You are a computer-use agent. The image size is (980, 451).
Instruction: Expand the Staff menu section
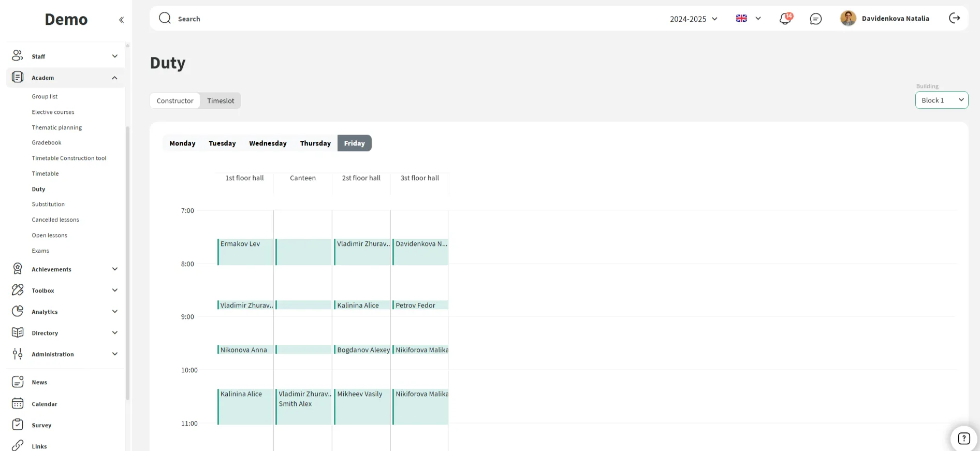coord(65,56)
